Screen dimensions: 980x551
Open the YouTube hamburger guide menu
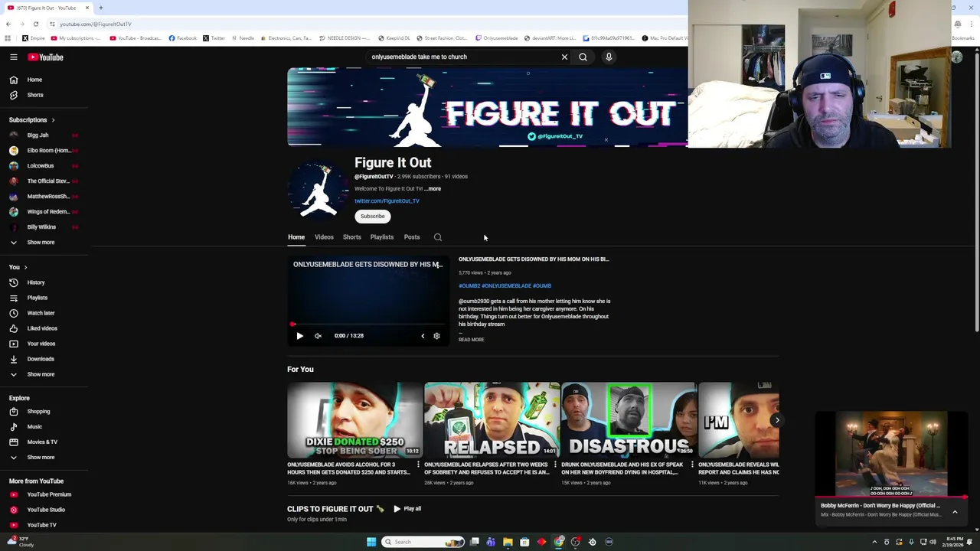pyautogui.click(x=13, y=57)
